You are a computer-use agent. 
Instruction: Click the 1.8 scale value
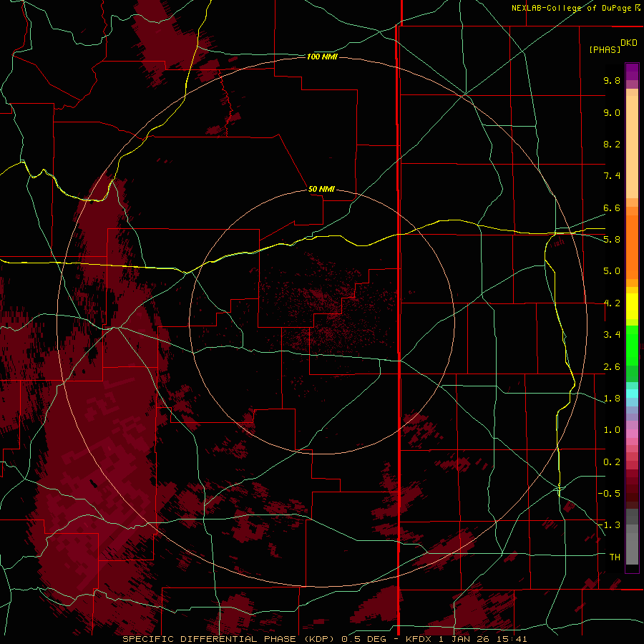(x=612, y=399)
